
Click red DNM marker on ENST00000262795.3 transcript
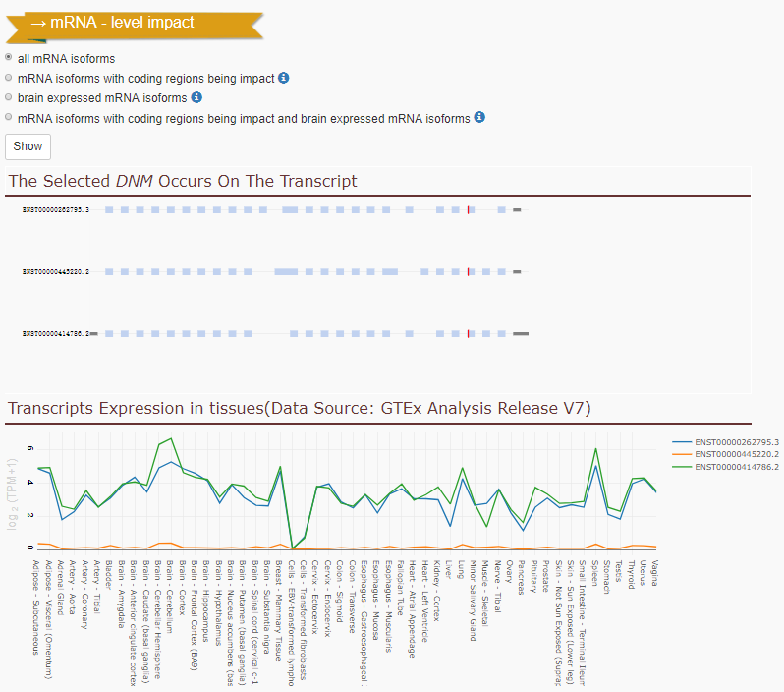coord(468,210)
